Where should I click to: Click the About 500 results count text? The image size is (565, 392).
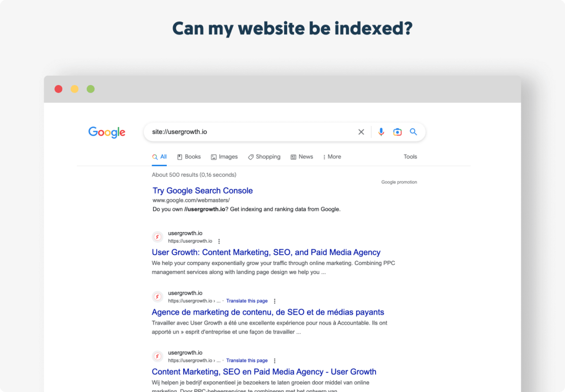(194, 175)
